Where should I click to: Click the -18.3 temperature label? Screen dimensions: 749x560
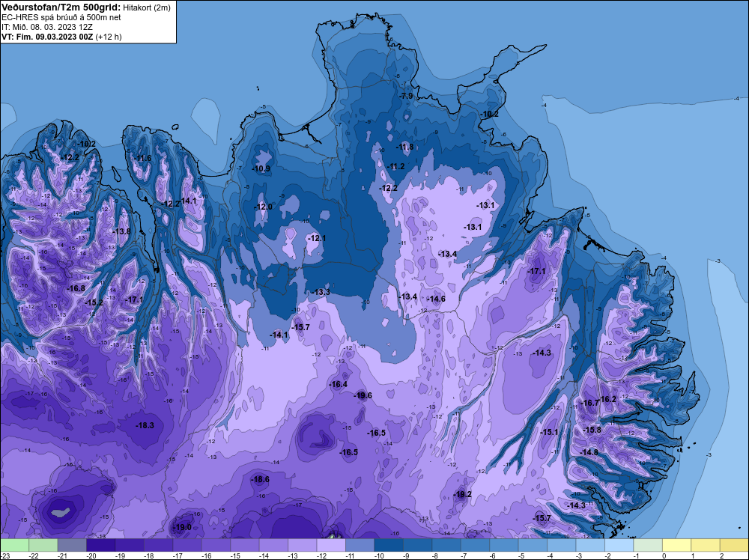point(145,425)
